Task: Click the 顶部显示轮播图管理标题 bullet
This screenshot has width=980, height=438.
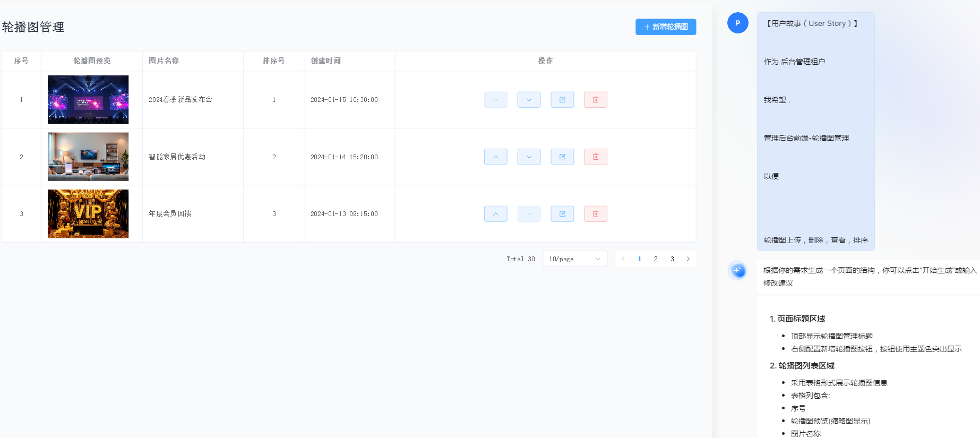Action: (x=831, y=336)
